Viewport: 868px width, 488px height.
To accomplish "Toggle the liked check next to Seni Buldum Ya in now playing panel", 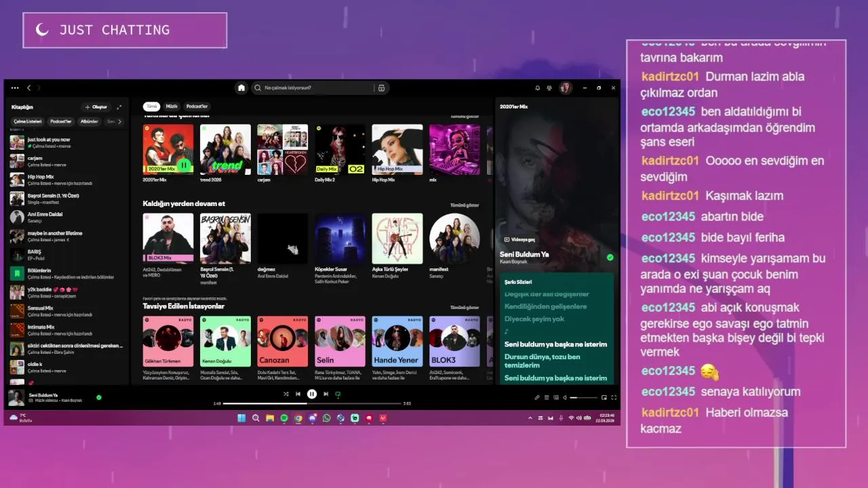I will click(610, 258).
